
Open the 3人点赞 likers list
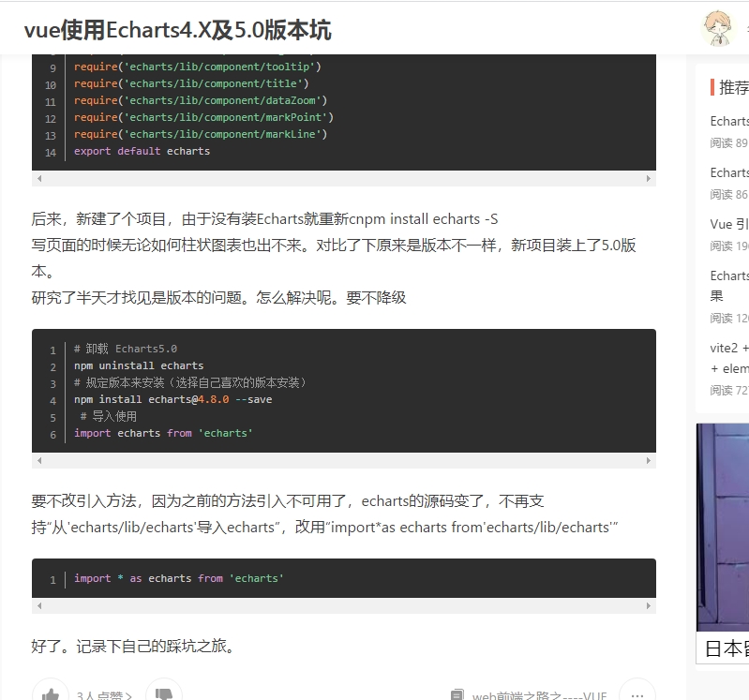point(104,695)
